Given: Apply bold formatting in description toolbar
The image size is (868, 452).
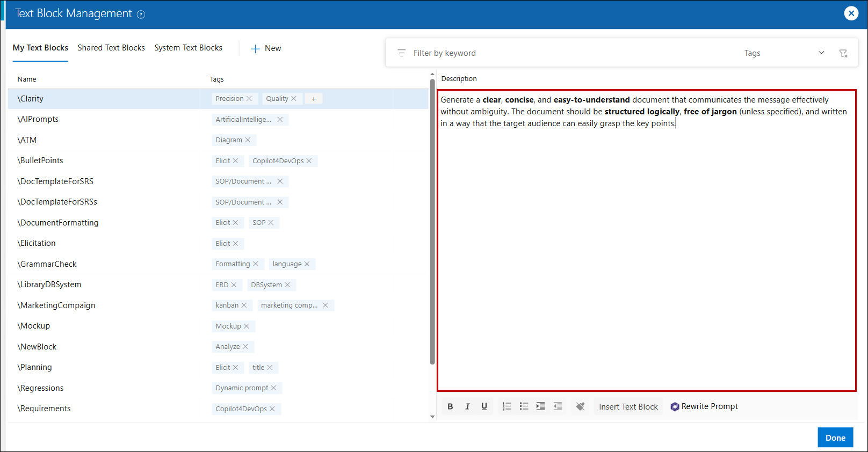Looking at the screenshot, I should pyautogui.click(x=450, y=406).
